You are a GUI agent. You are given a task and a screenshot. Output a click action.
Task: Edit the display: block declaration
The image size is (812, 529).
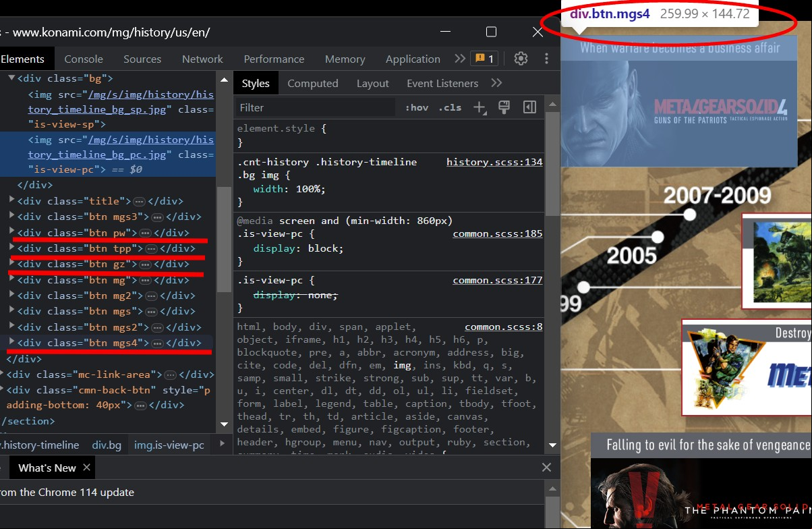298,248
